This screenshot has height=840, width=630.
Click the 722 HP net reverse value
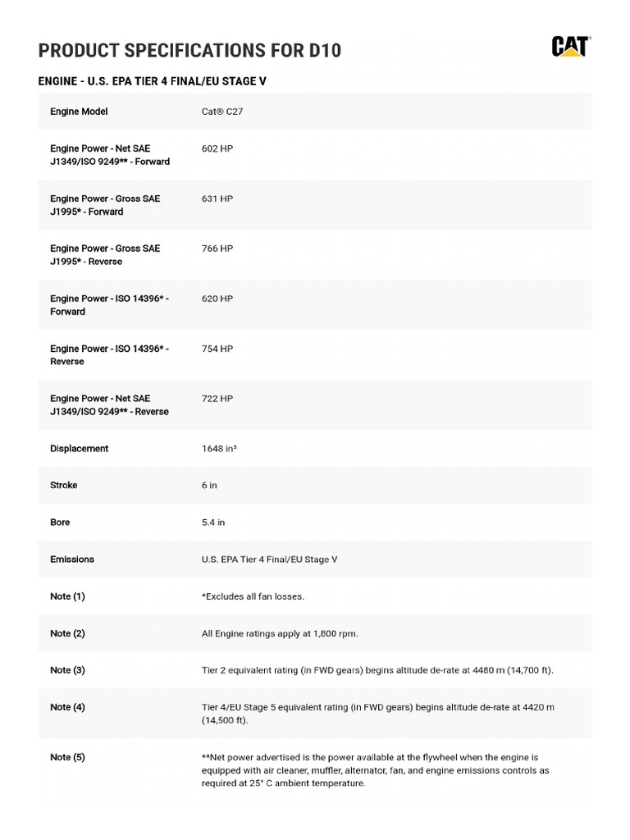click(217, 399)
